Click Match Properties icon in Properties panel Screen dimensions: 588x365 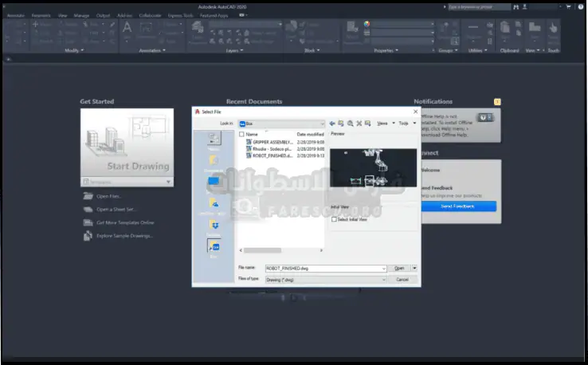pos(352,27)
